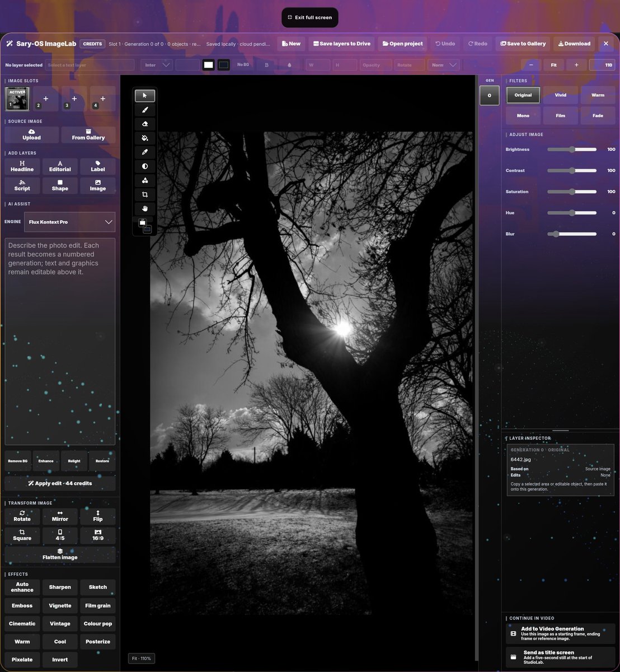Add a Headline layer
This screenshot has height=672, width=620.
[22, 166]
